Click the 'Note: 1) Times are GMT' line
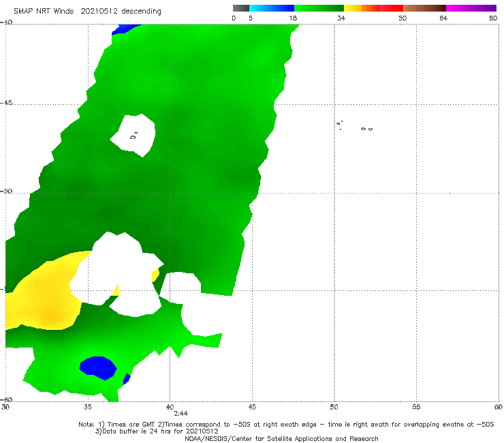The image size is (504, 443). pos(286,425)
